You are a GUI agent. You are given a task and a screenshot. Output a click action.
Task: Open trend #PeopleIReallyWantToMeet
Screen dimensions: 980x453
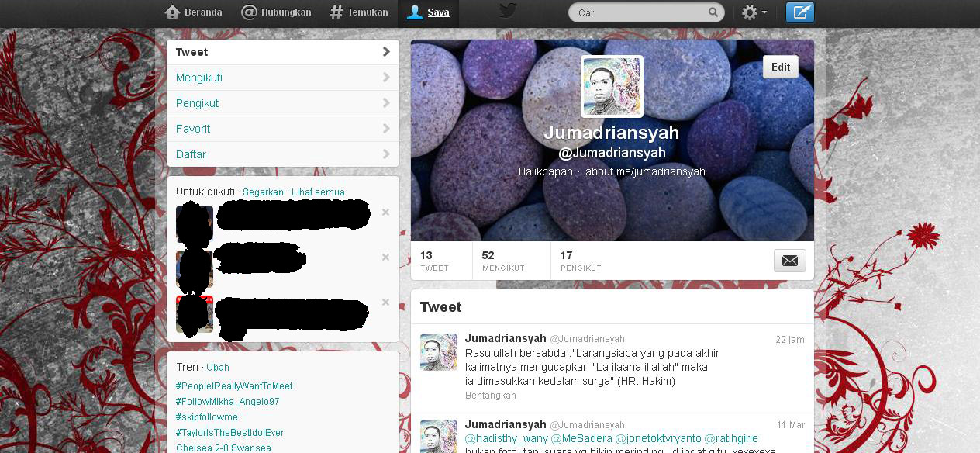[234, 386]
